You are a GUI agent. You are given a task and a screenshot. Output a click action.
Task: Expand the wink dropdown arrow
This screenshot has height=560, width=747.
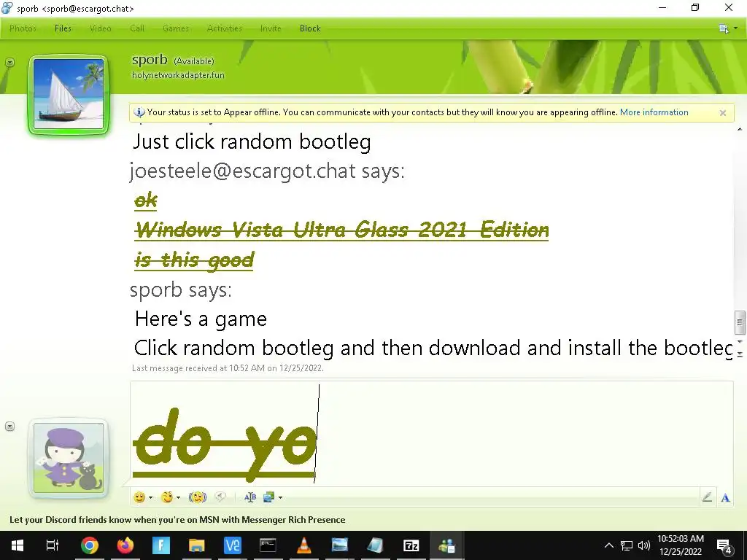pyautogui.click(x=178, y=497)
